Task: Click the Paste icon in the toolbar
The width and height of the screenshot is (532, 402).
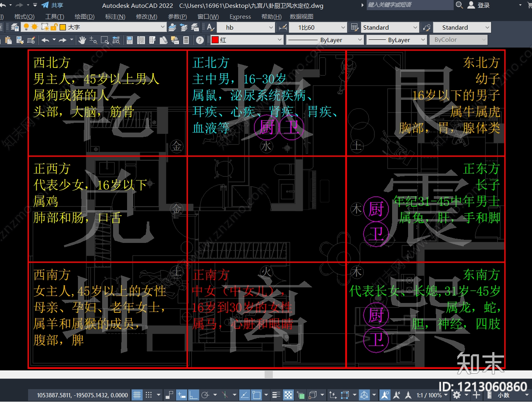Action: [8, 40]
